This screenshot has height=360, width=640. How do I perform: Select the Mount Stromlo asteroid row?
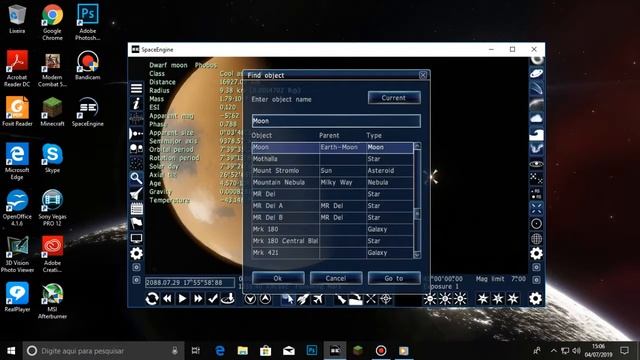[332, 171]
